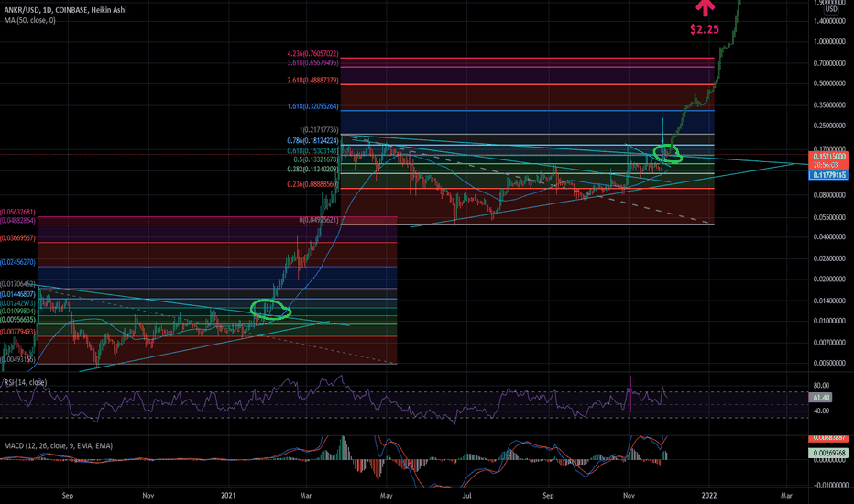Click the 2.618(0.48887379) Fibonacci level label
This screenshot has width=854, height=504.
tap(312, 81)
